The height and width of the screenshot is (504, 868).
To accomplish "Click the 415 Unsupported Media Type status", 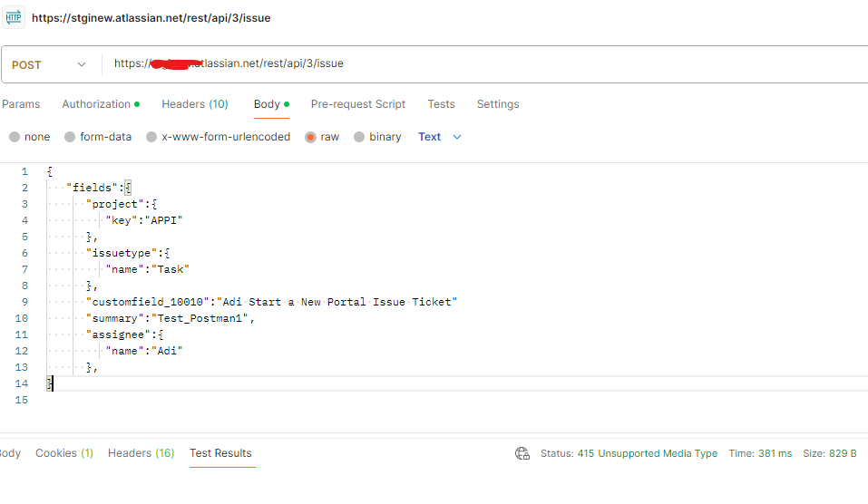I will pyautogui.click(x=647, y=453).
